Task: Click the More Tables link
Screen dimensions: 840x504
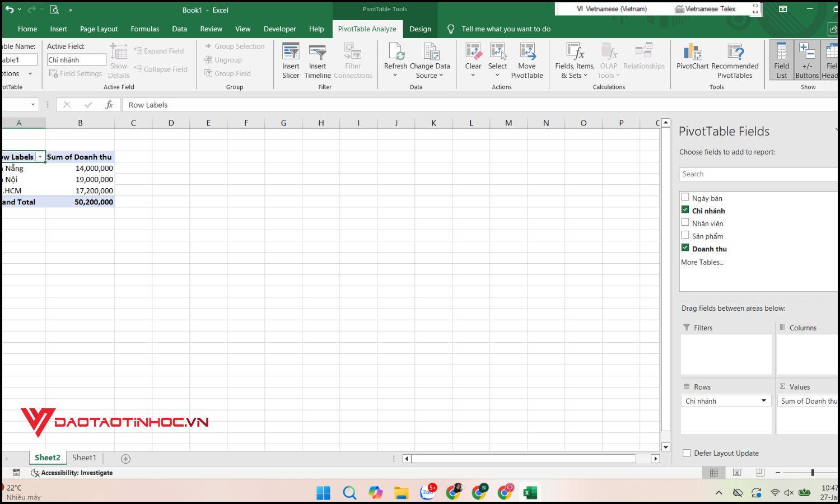Action: pyautogui.click(x=702, y=262)
